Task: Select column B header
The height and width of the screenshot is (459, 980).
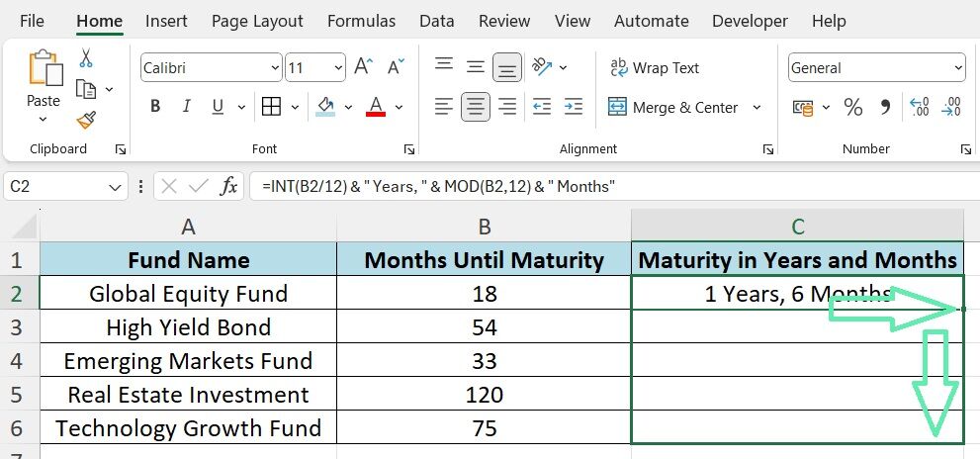Action: point(485,227)
